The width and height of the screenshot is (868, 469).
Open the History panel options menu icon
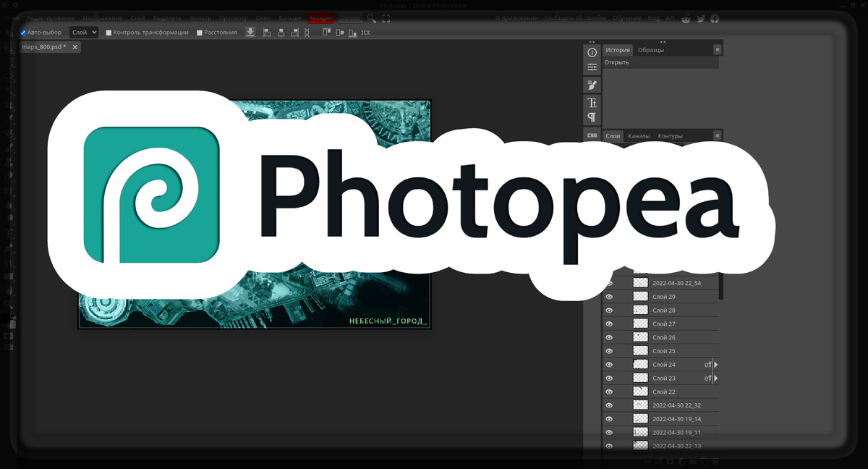coord(717,50)
